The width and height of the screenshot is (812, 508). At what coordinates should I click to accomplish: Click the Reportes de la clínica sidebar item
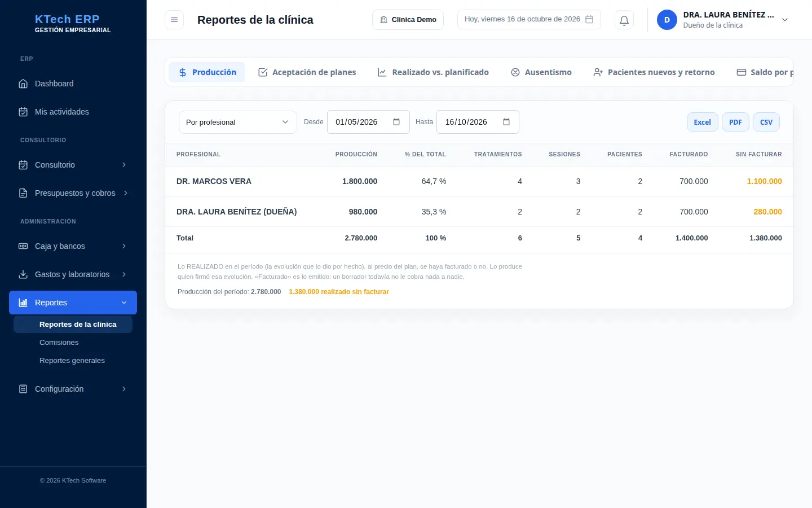(x=73, y=325)
